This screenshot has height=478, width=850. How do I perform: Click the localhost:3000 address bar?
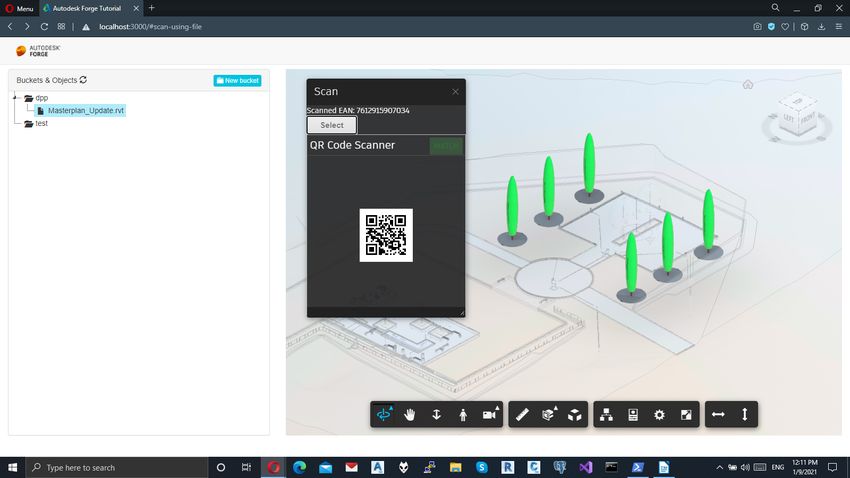point(150,27)
